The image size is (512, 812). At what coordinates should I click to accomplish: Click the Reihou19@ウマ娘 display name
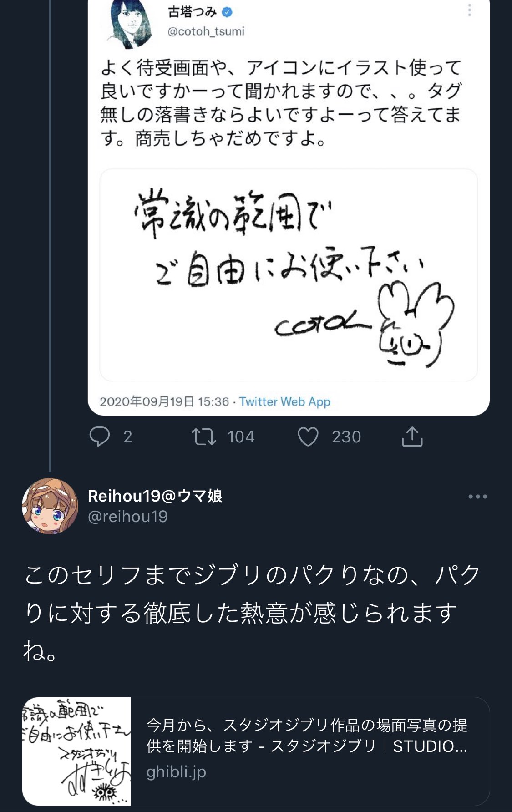(155, 496)
